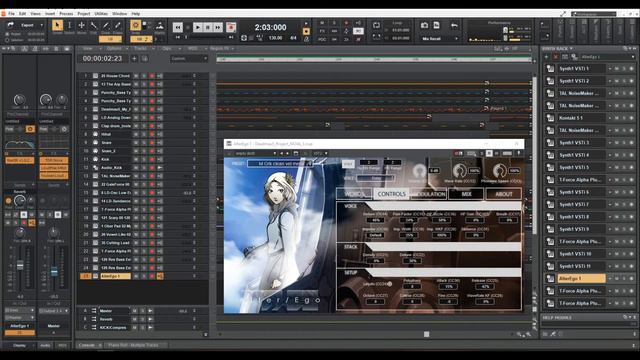Recall previous mix scene arrow
The height and width of the screenshot is (360, 640).
coord(454,25)
